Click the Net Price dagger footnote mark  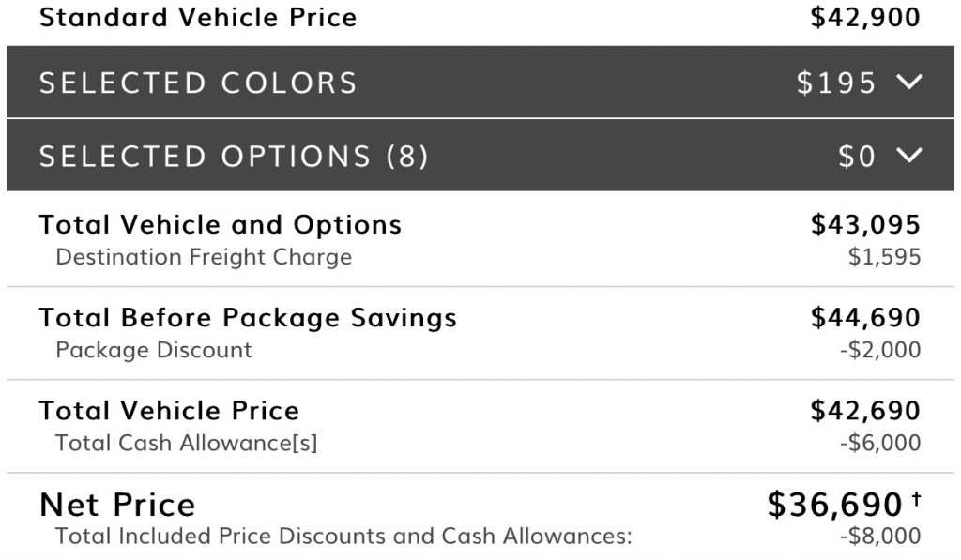pos(916,499)
